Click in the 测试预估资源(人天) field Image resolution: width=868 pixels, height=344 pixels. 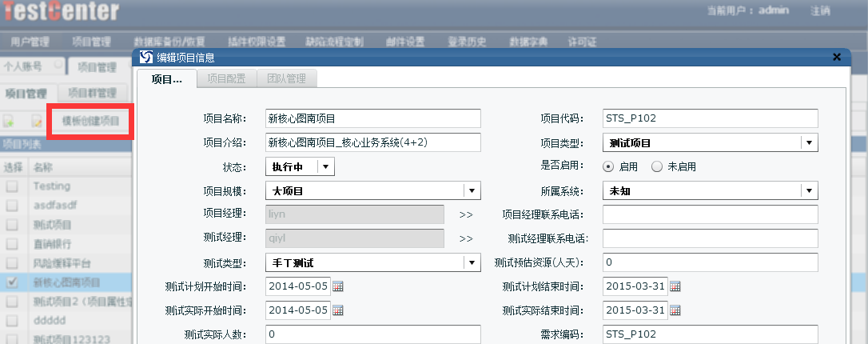click(711, 262)
